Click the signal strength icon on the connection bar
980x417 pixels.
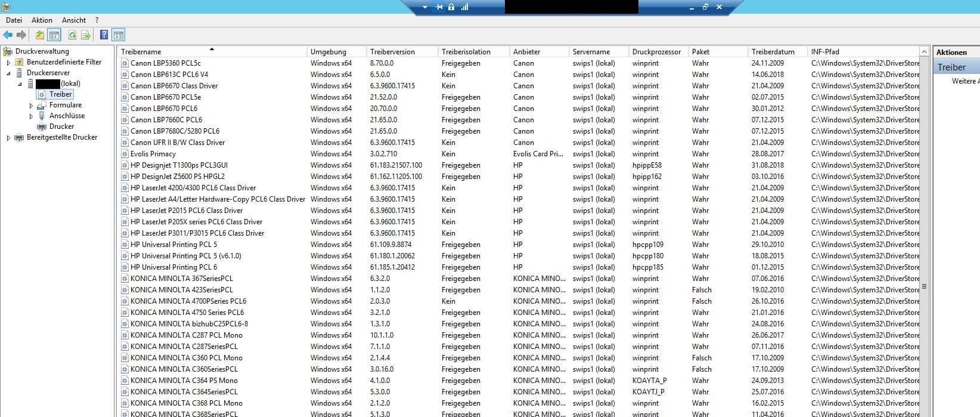click(464, 7)
